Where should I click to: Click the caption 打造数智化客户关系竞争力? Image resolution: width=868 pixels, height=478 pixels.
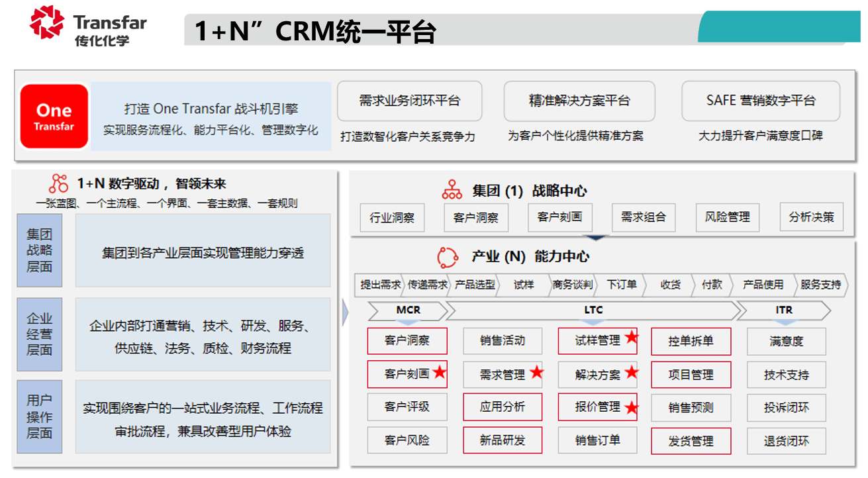[x=408, y=136]
